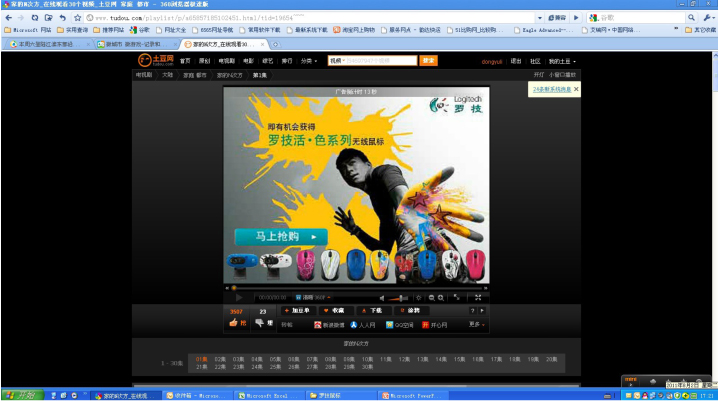Close the active Tudou browser tab
The width and height of the screenshot is (718, 401).
tap(262, 44)
